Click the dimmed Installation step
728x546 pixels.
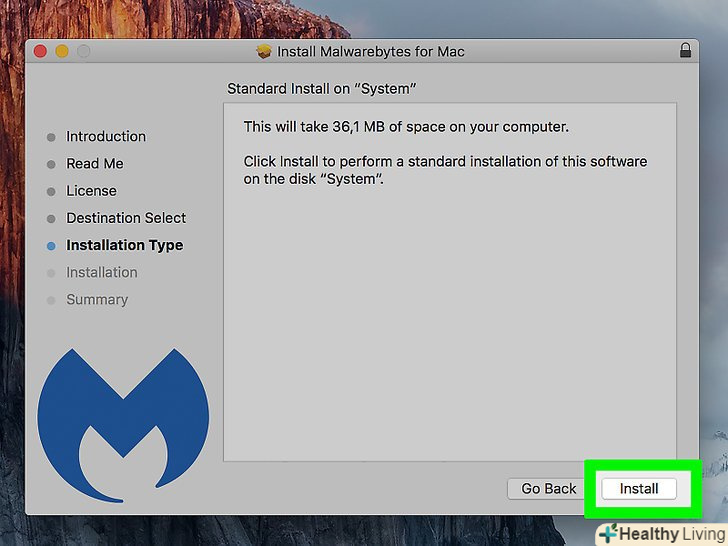pyautogui.click(x=102, y=272)
